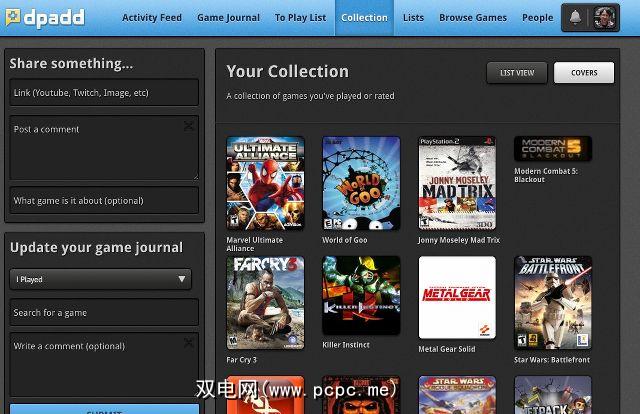640x414 pixels.
Task: Switch to List View
Action: click(x=517, y=73)
